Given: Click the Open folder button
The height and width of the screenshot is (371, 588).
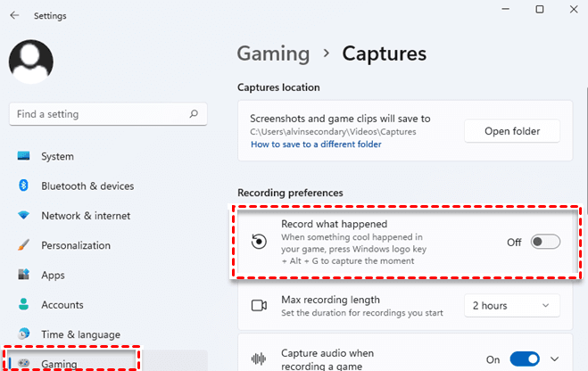Looking at the screenshot, I should coord(511,131).
